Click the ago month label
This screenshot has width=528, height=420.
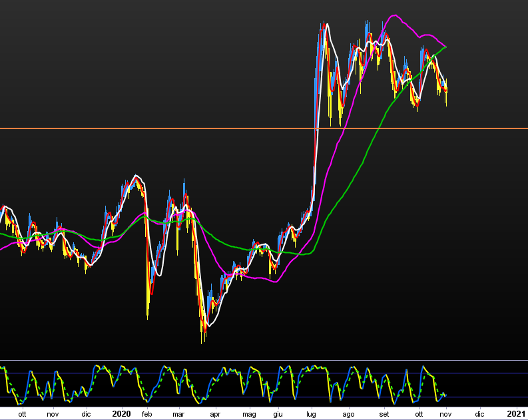348,414
